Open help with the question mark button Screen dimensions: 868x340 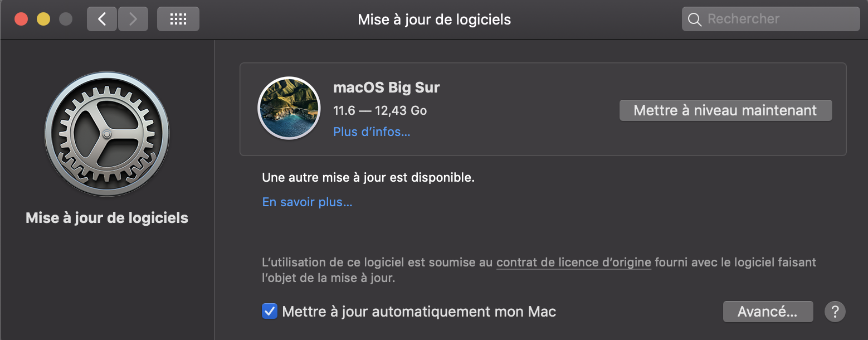click(835, 312)
